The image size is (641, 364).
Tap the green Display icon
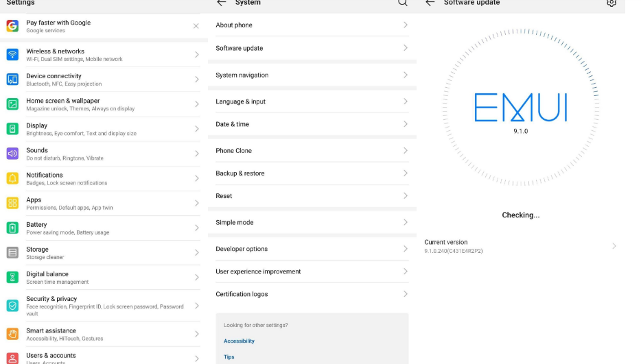(12, 129)
